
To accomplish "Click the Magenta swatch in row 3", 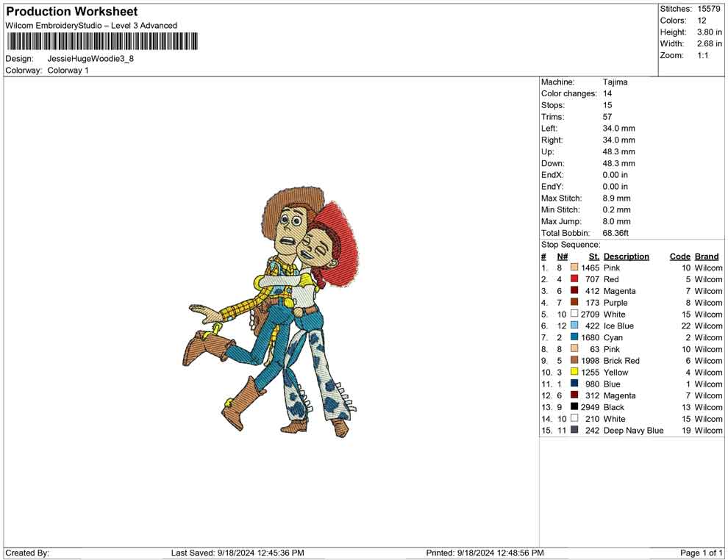I will [574, 290].
